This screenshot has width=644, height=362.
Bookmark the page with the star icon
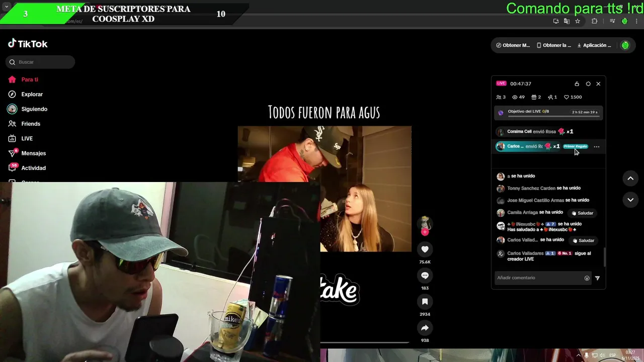click(578, 21)
